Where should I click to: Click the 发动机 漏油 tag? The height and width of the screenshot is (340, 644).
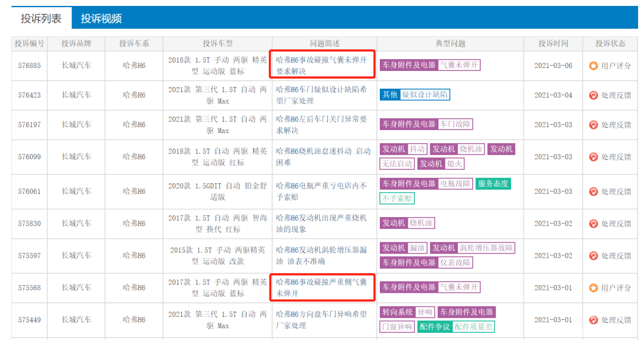pyautogui.click(x=404, y=248)
